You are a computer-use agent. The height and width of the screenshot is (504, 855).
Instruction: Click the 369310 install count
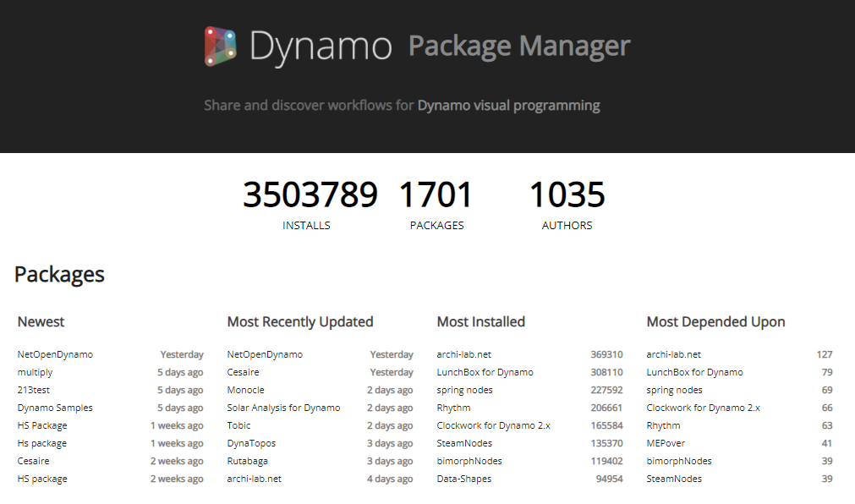[x=607, y=354]
